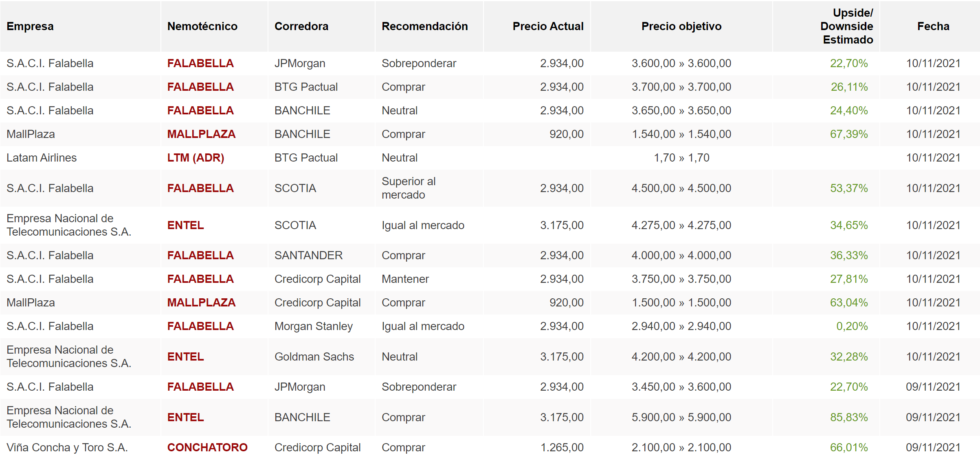Image resolution: width=980 pixels, height=457 pixels.
Task: Click the Corredora column header
Action: [x=301, y=26]
